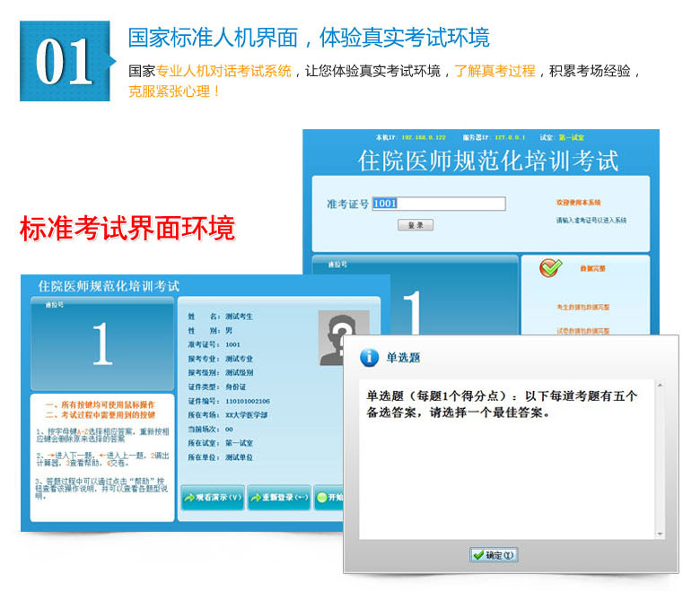700x591 pixels.
Task: Click the green checkmark data-complete icon
Action: pyautogui.click(x=550, y=267)
